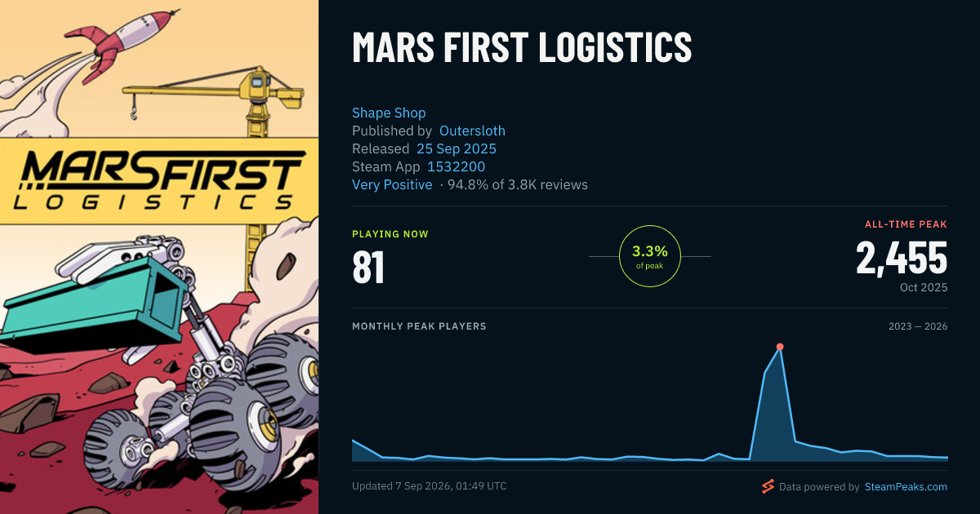Open the Shape Shop developer link
980x514 pixels.
[x=389, y=113]
